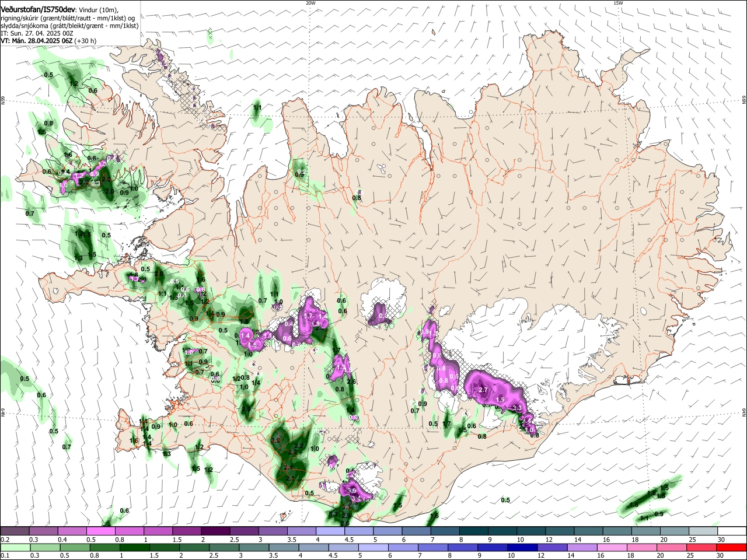Click the 0.2 label on the upper legend row
The image size is (747, 560).
click(x=5, y=540)
